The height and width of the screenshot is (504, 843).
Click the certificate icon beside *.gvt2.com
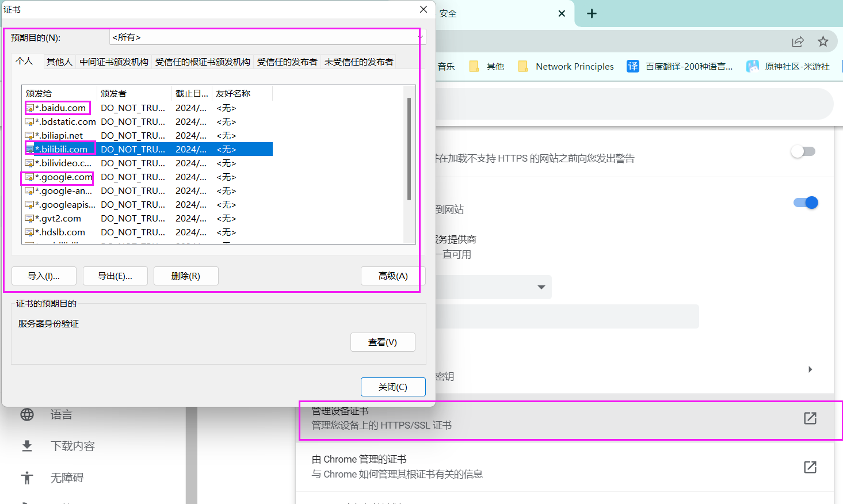29,219
